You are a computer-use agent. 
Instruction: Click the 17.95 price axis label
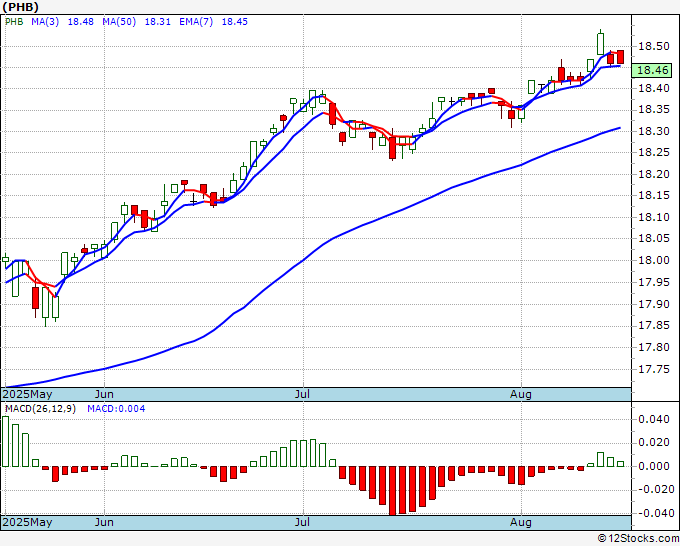654,283
